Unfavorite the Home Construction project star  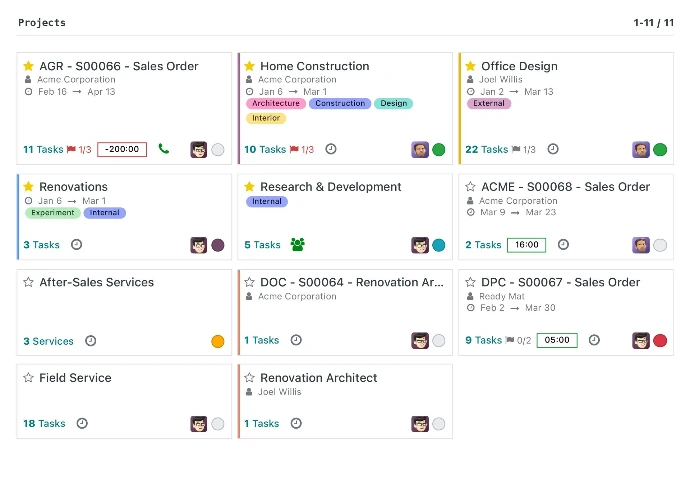(250, 66)
